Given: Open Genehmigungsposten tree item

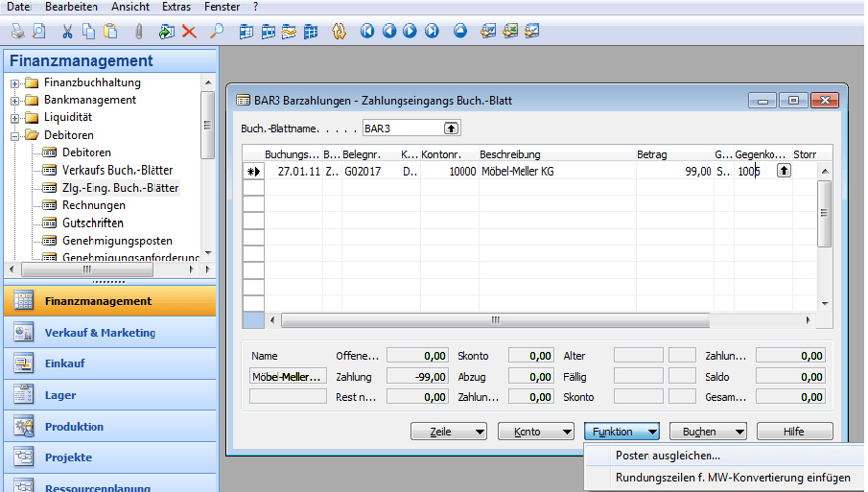Looking at the screenshot, I should click(x=117, y=241).
